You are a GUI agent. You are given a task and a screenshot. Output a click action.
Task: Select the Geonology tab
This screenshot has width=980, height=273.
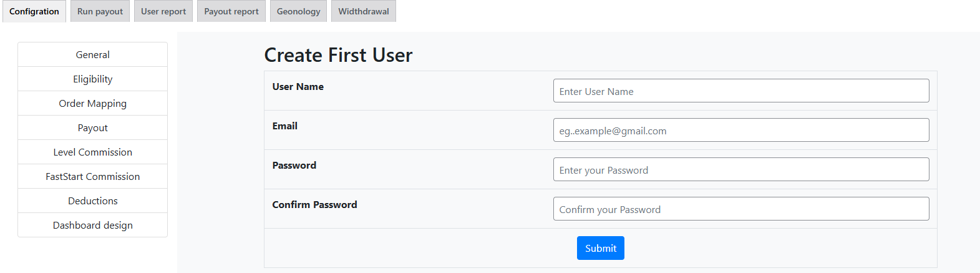point(298,11)
